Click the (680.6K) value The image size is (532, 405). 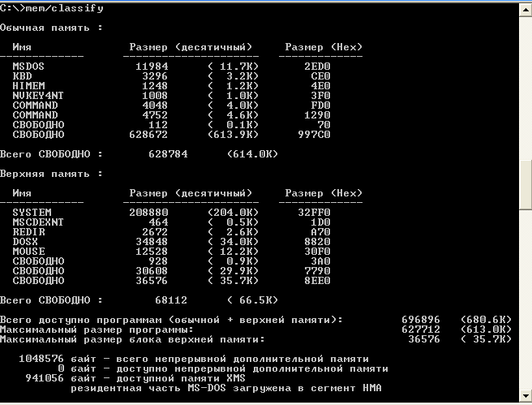click(486, 320)
